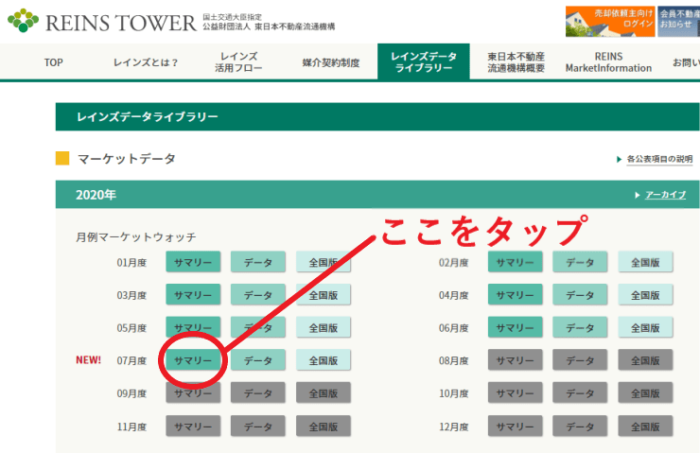Open 06月度 サマリー button
This screenshot has width=700, height=453.
click(515, 327)
